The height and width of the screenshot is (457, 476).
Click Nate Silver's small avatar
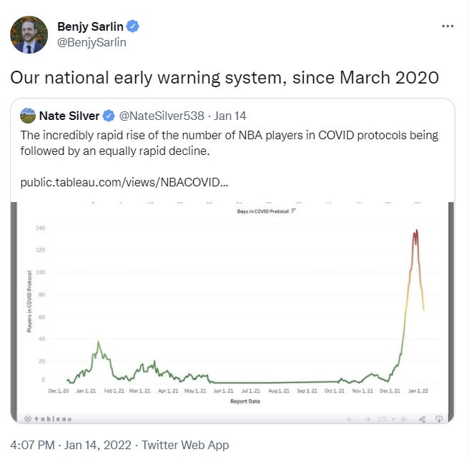(x=28, y=116)
